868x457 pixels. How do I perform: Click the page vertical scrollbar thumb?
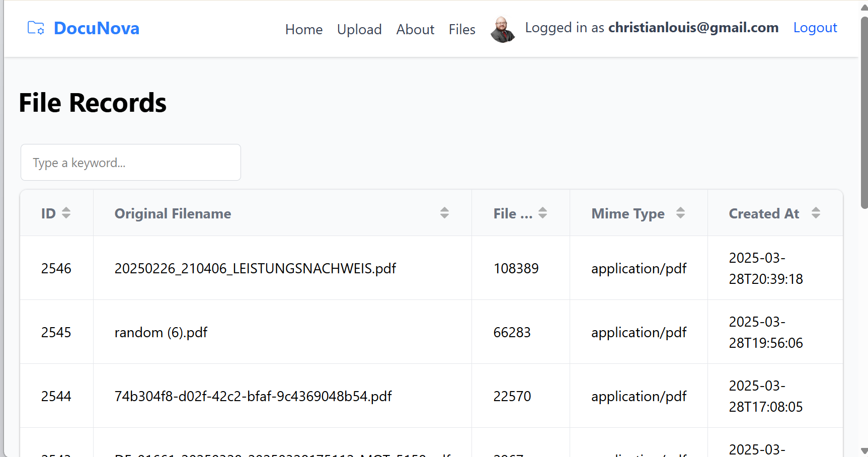click(864, 113)
